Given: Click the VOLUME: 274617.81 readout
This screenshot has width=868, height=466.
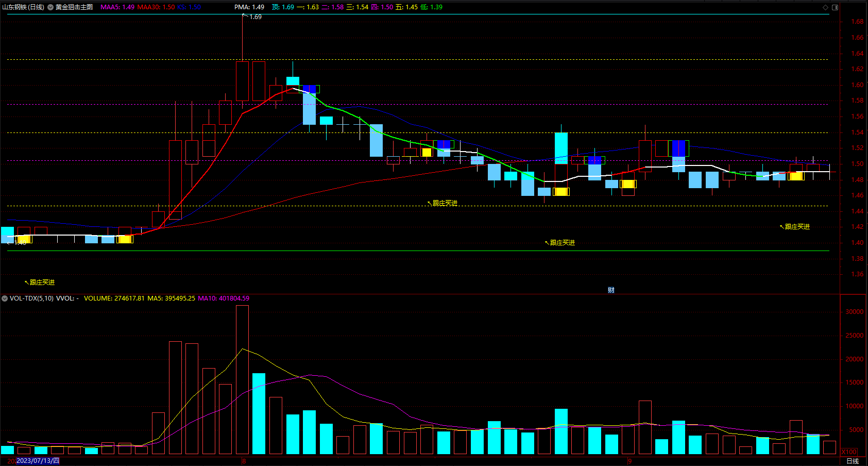Looking at the screenshot, I should [x=114, y=298].
